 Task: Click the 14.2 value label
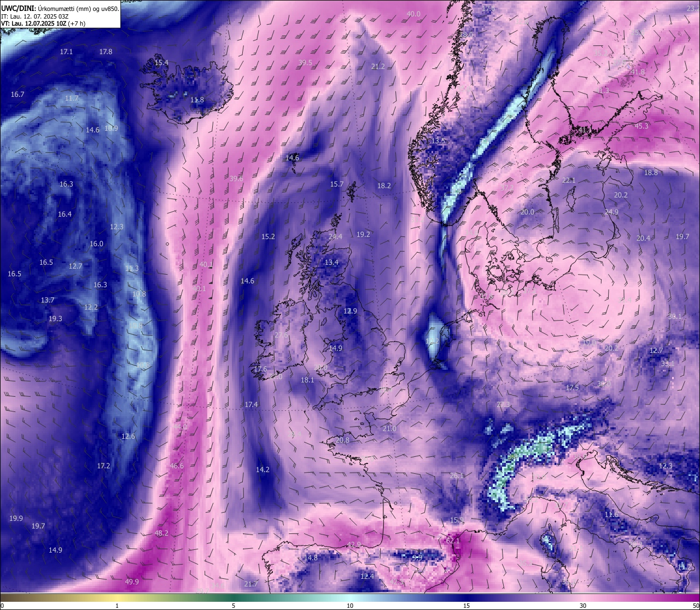pos(262,469)
